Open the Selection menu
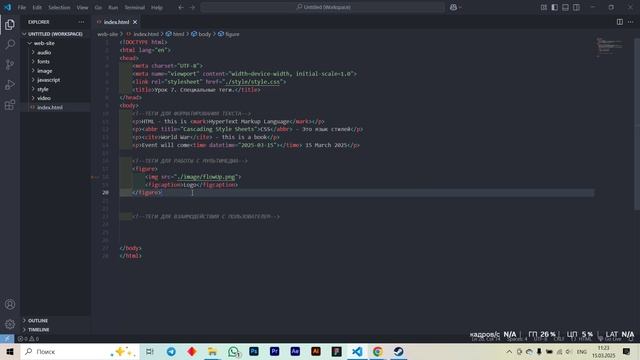Viewport: 640px width, 360px height. 59,7
